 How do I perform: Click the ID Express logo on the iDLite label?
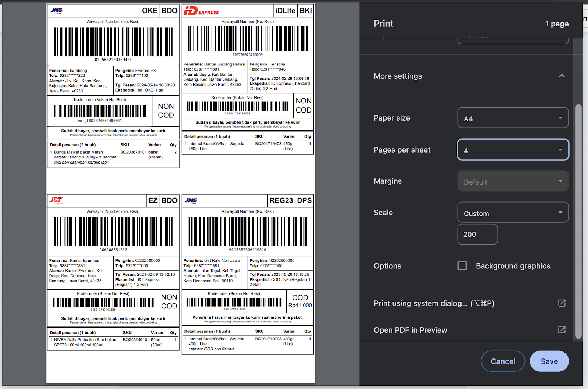pos(201,11)
